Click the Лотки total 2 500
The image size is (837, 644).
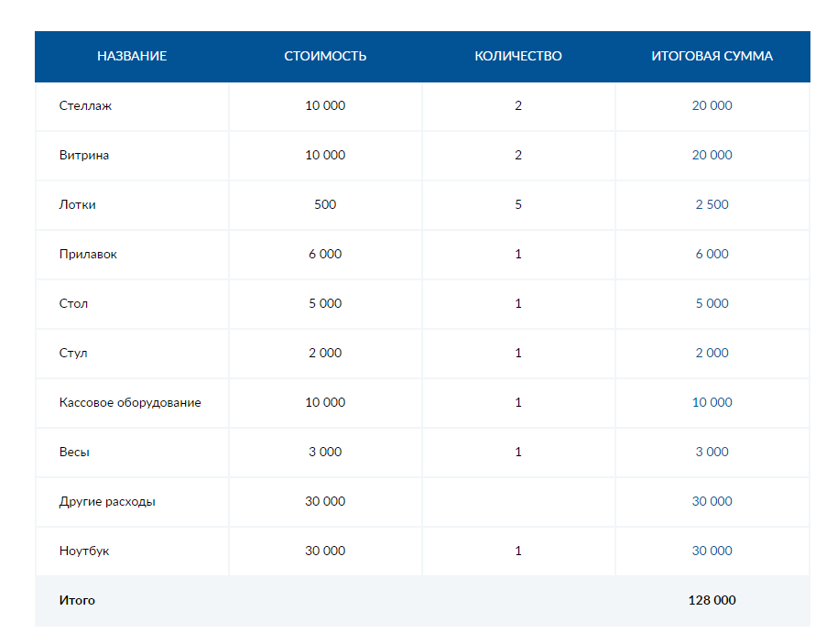[x=712, y=204]
